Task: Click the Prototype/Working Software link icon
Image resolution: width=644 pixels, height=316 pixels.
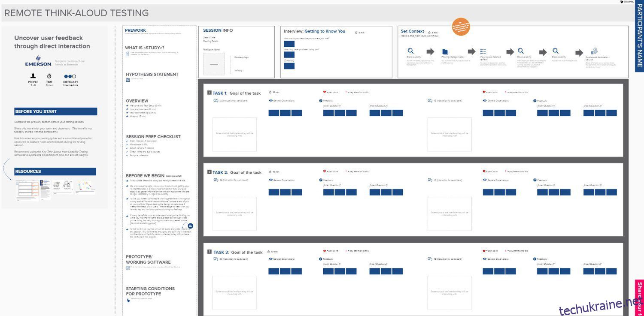Action: pyautogui.click(x=128, y=268)
